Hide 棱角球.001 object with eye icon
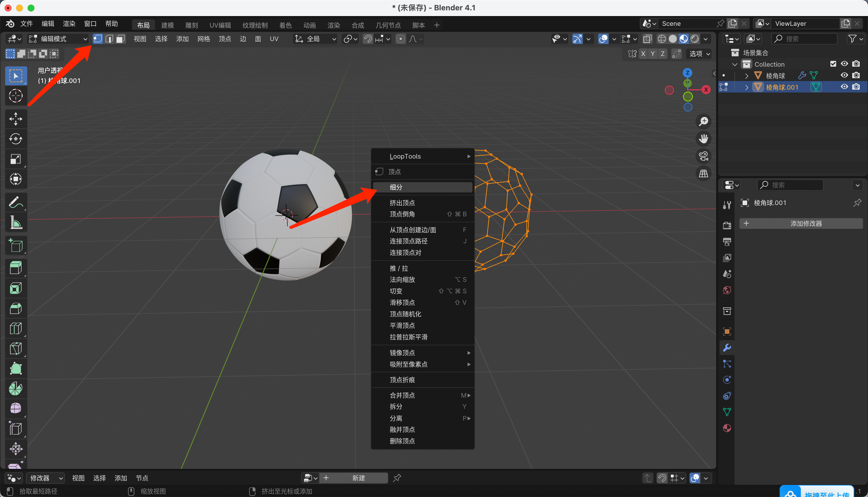868x497 pixels. point(844,87)
